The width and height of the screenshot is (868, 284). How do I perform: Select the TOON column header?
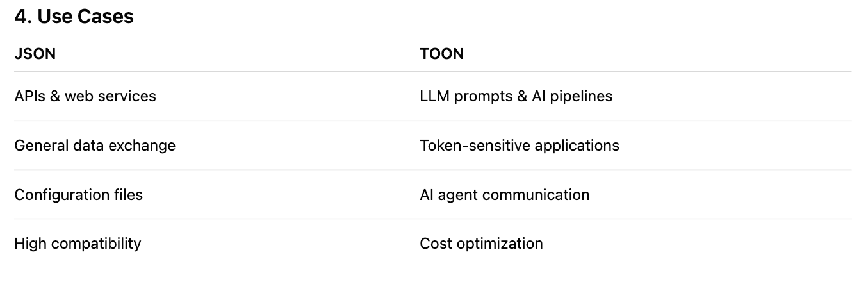point(441,54)
